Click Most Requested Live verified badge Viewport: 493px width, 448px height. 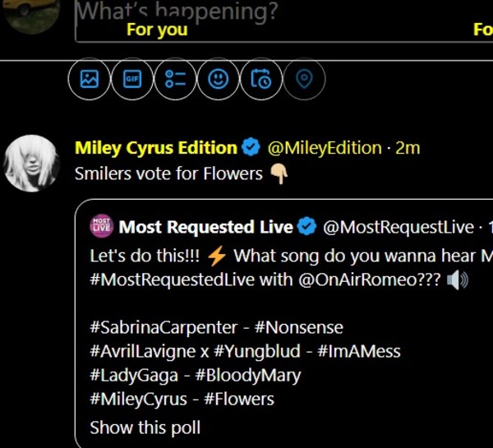coord(307,227)
